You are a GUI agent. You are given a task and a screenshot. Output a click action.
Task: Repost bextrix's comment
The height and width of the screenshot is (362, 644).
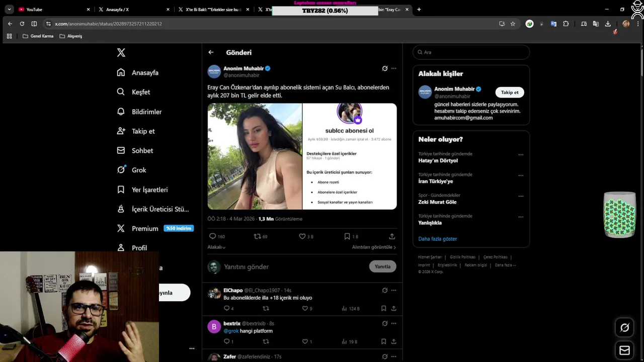pos(266,341)
